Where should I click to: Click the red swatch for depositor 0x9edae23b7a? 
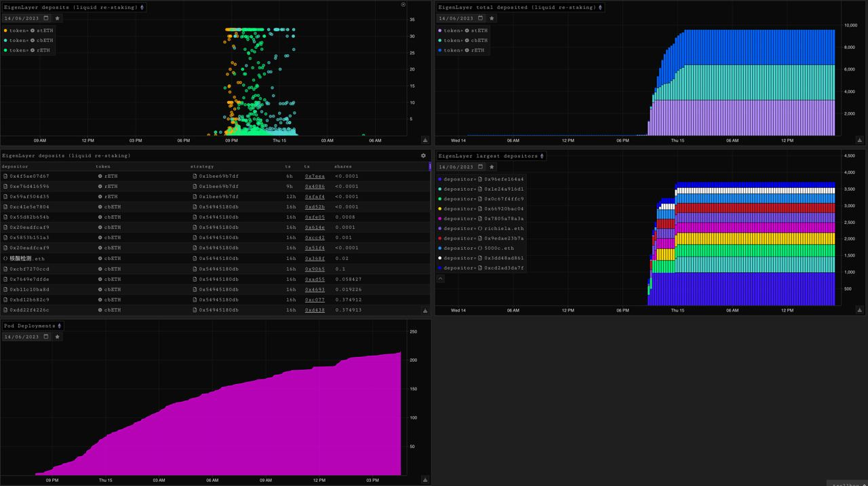click(440, 238)
